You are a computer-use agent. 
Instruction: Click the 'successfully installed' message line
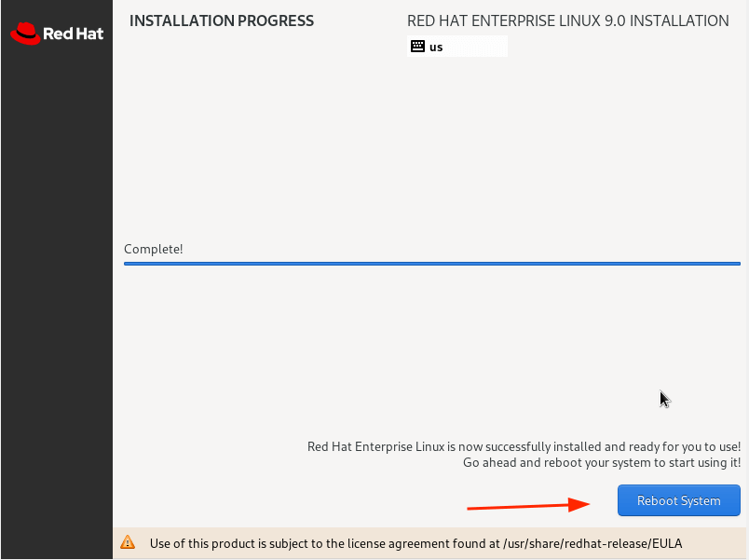pyautogui.click(x=524, y=446)
